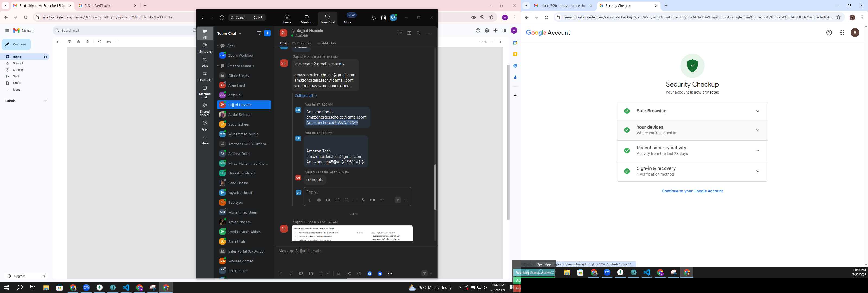
Task: Collapse the DMs and channels section
Action: [218, 66]
